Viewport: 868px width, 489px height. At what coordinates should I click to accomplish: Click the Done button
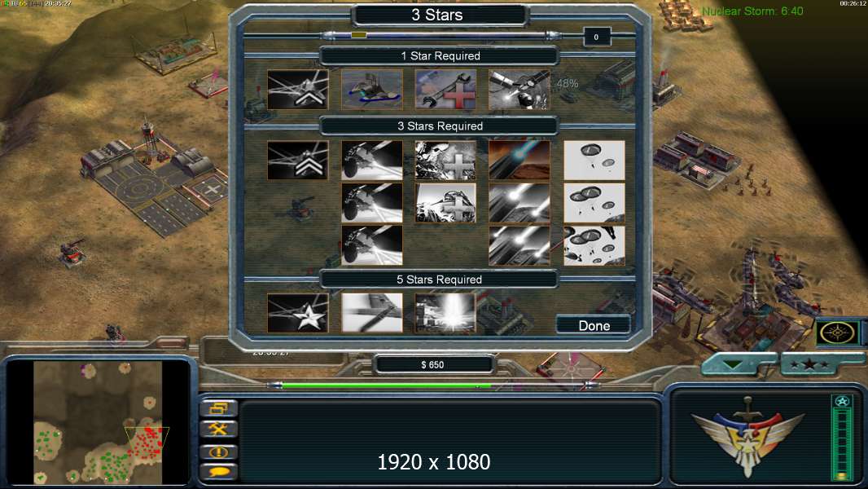[594, 325]
